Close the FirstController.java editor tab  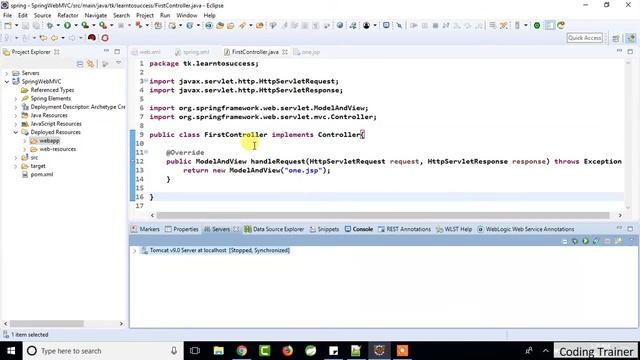285,52
